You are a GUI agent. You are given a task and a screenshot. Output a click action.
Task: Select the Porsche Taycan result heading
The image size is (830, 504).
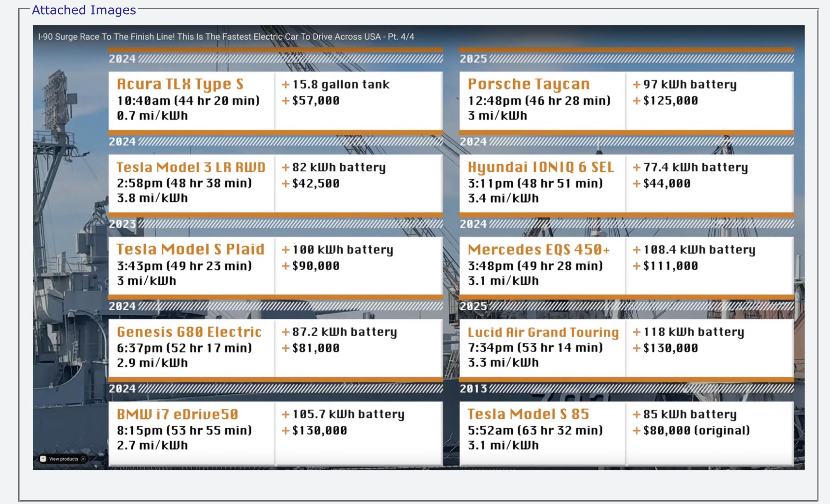[x=529, y=84]
